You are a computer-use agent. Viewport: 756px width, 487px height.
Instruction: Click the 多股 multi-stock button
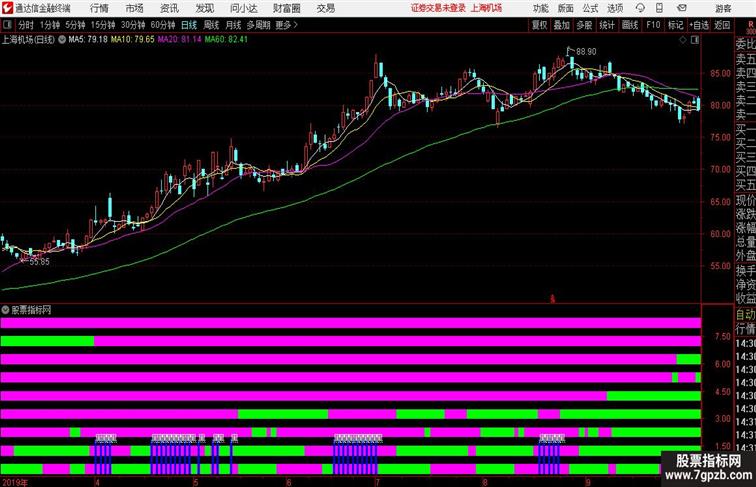tap(584, 25)
